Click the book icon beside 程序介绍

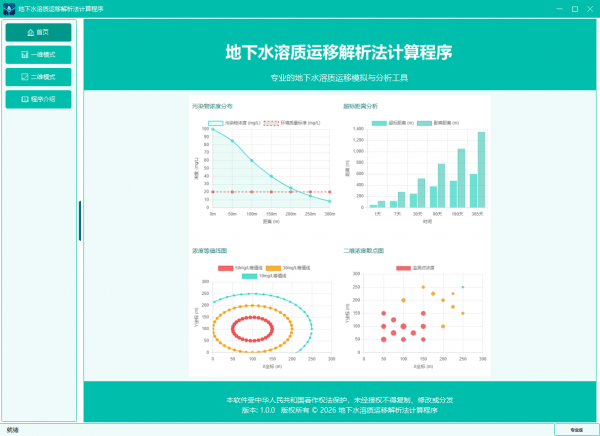pyautogui.click(x=24, y=99)
